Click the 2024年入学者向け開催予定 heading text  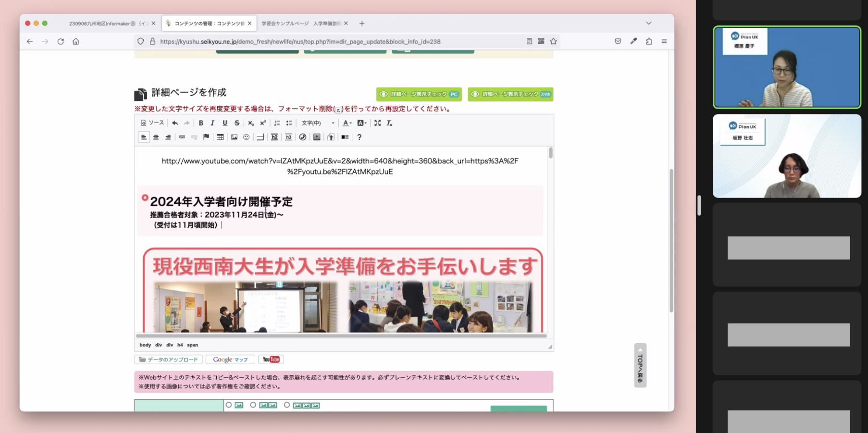[221, 202]
